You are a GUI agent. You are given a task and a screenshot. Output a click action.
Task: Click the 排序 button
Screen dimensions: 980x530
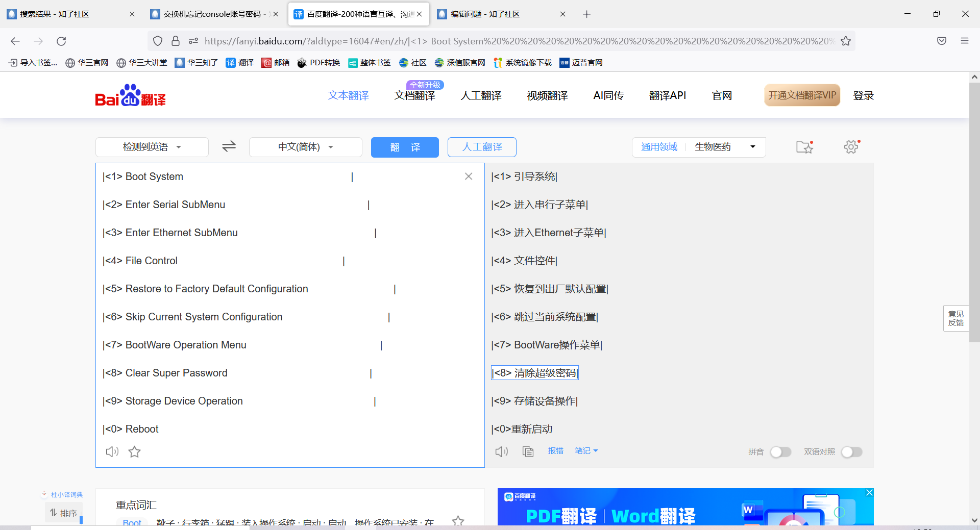tap(63, 513)
